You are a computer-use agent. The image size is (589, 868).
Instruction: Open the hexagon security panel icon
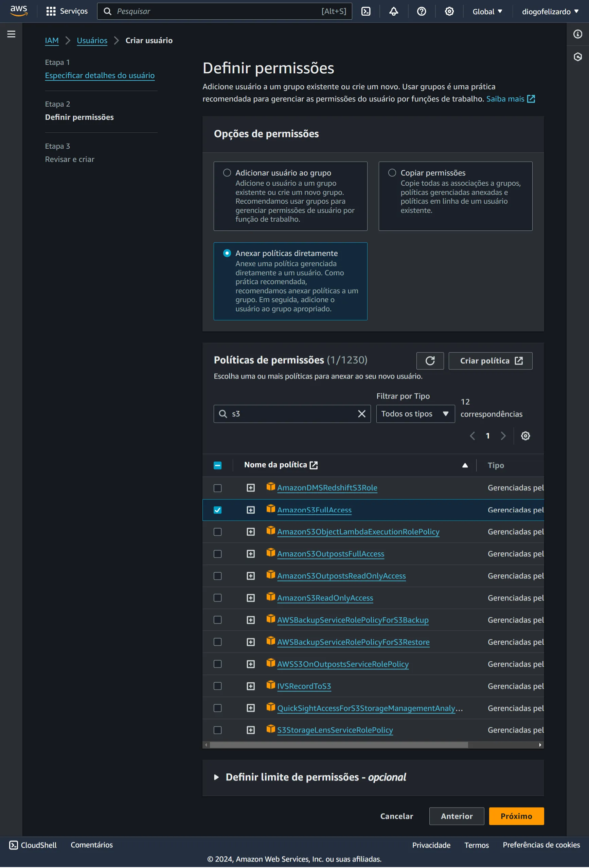click(577, 57)
